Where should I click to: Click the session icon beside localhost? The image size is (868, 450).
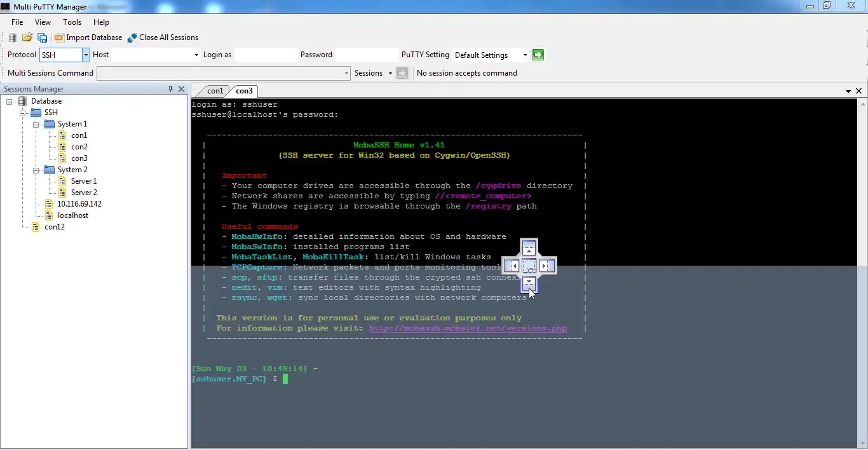click(x=49, y=215)
